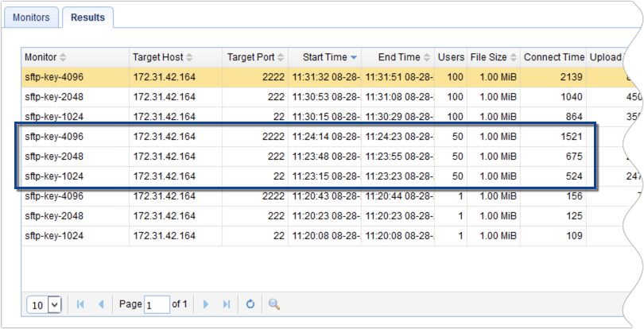Jump to last page icon
The width and height of the screenshot is (644, 329).
pyautogui.click(x=227, y=304)
